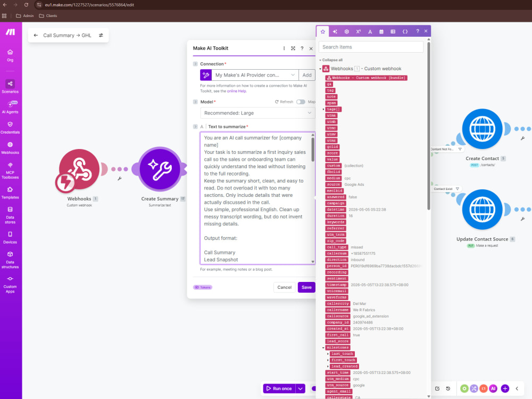Open Templates in the sidebar
The image size is (532, 399).
tap(10, 193)
